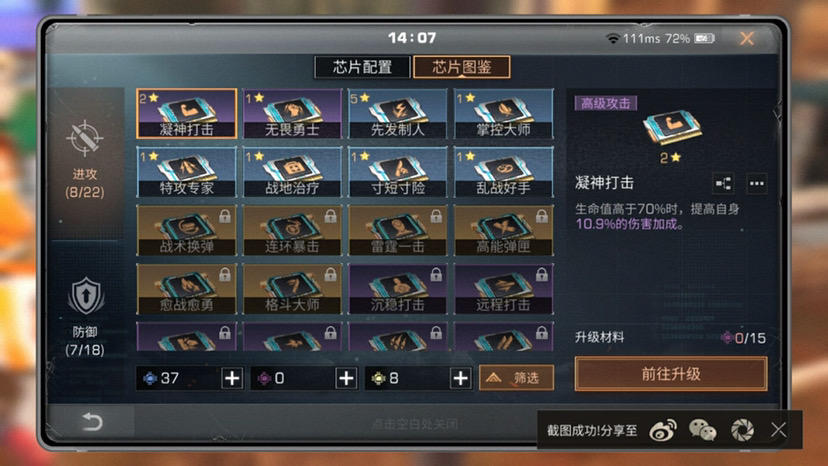Dismiss the screenshot share popup

coord(778,430)
